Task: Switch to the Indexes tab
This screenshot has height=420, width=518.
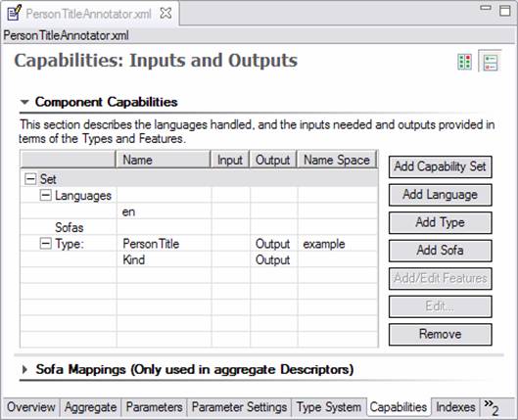Action: [455, 407]
